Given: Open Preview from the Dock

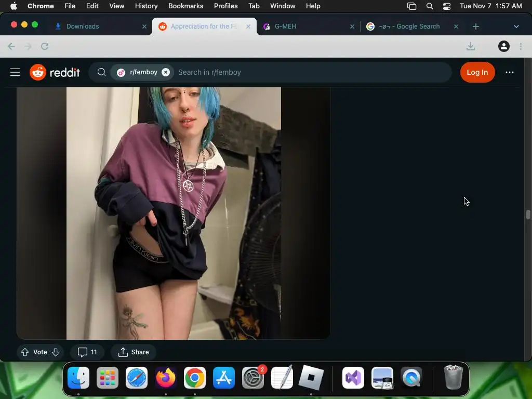Looking at the screenshot, I should (x=382, y=378).
